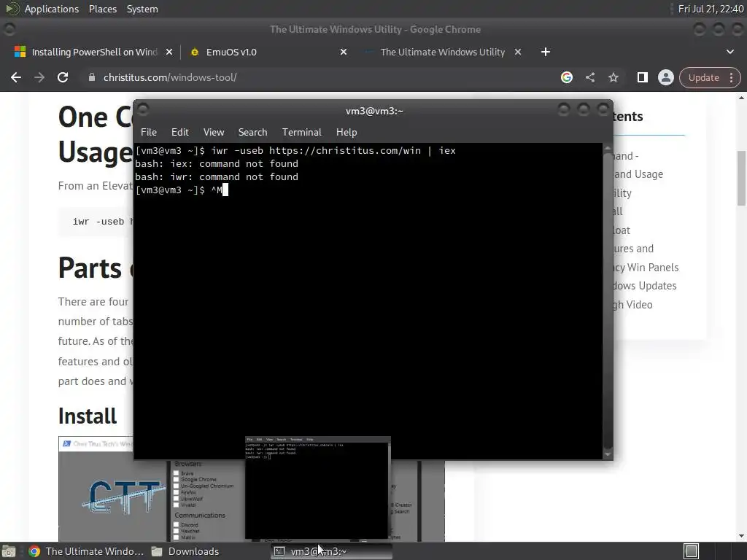Open Windows Updates contents link

[x=645, y=286]
